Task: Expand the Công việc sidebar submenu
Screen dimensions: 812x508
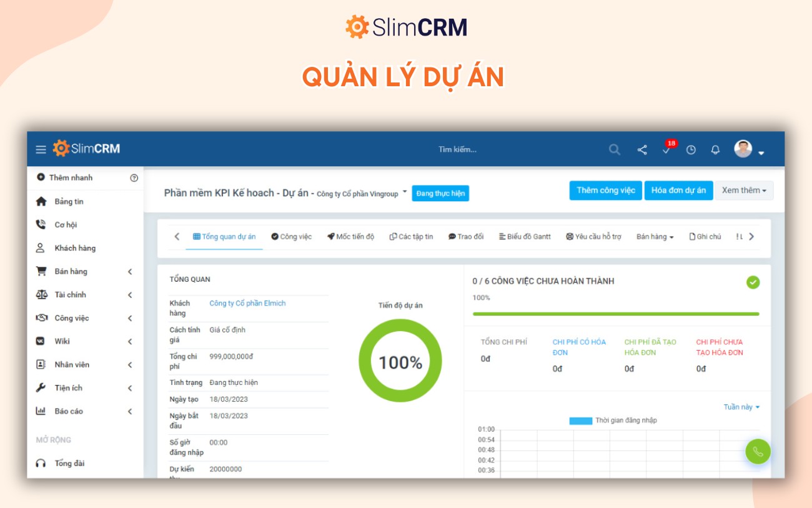Action: pos(130,318)
